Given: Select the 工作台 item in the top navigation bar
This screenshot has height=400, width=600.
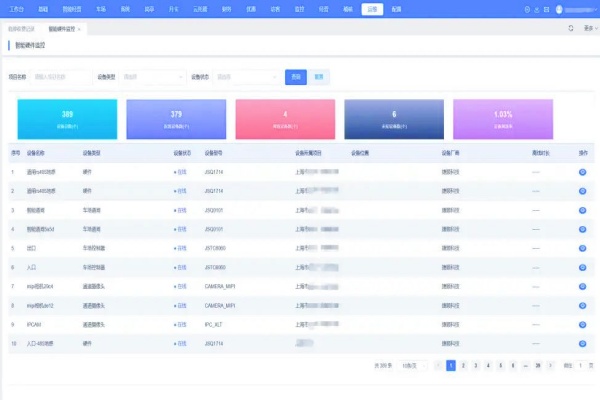Looking at the screenshot, I should pos(17,8).
